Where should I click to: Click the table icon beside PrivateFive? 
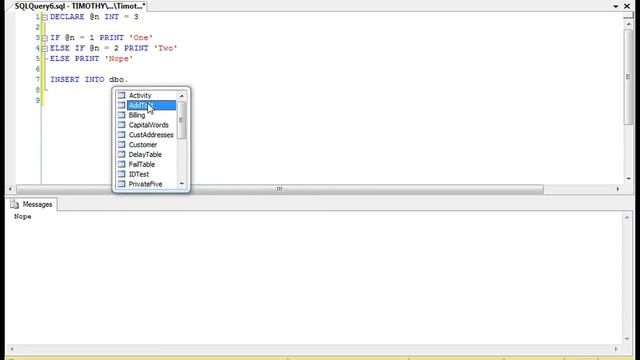point(121,184)
